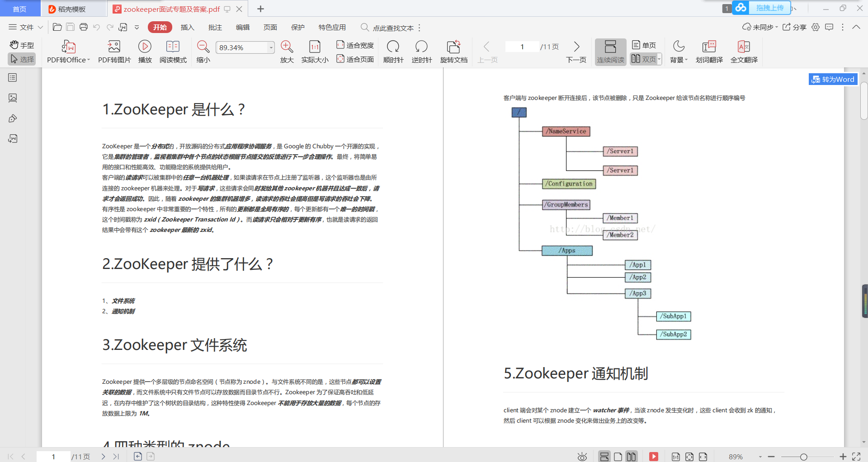Print the document via printer icon

[x=84, y=27]
